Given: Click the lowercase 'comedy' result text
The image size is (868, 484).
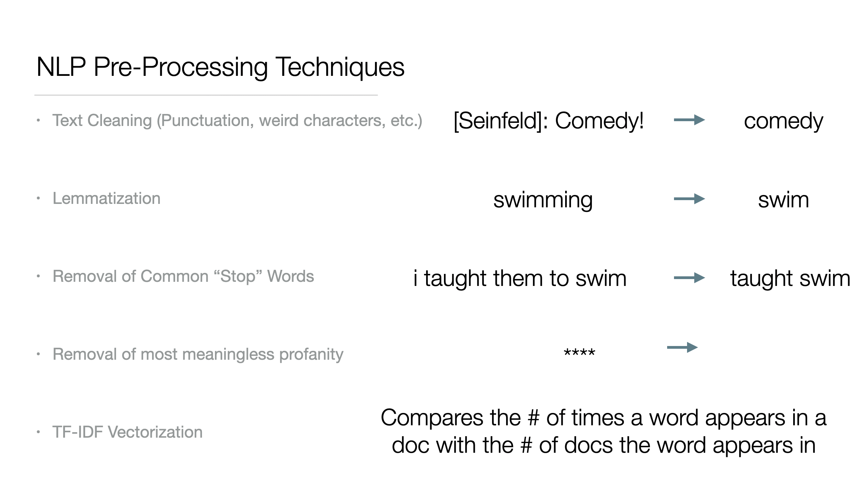Looking at the screenshot, I should coord(784,122).
